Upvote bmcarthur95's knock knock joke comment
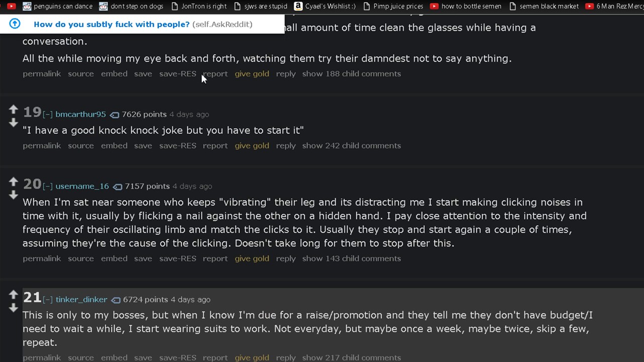Viewport: 644px width, 362px height. coord(14,109)
